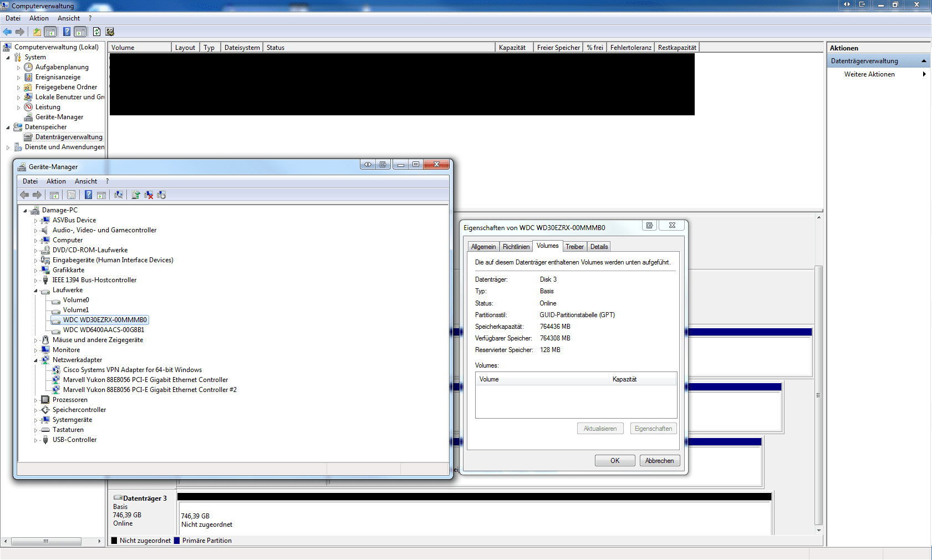
Task: Select Ereignisanzeige in the left tree
Action: (58, 77)
